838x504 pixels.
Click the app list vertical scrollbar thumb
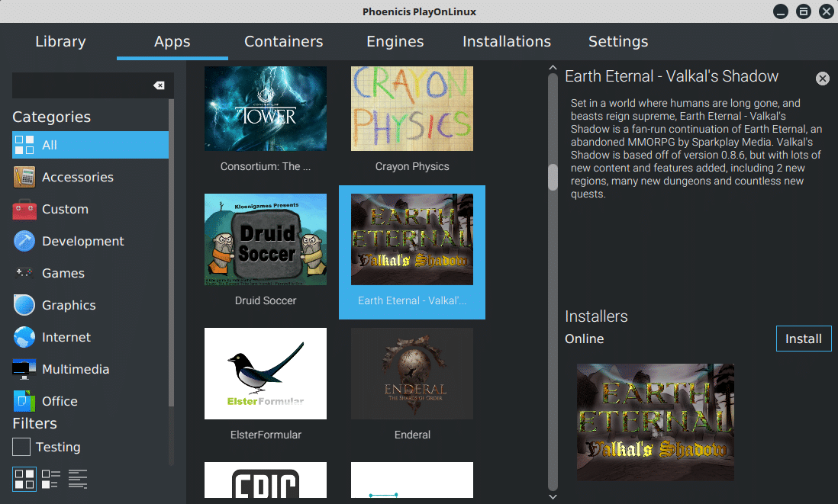553,177
